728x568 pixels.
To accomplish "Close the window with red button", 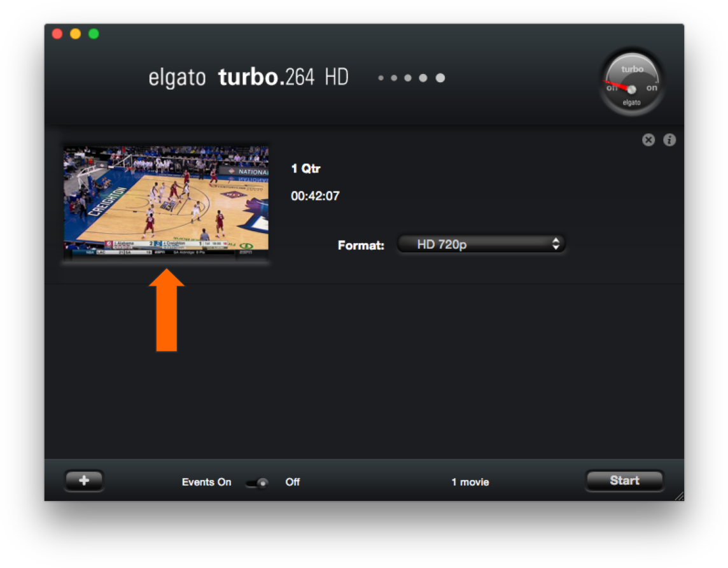I will [x=57, y=34].
